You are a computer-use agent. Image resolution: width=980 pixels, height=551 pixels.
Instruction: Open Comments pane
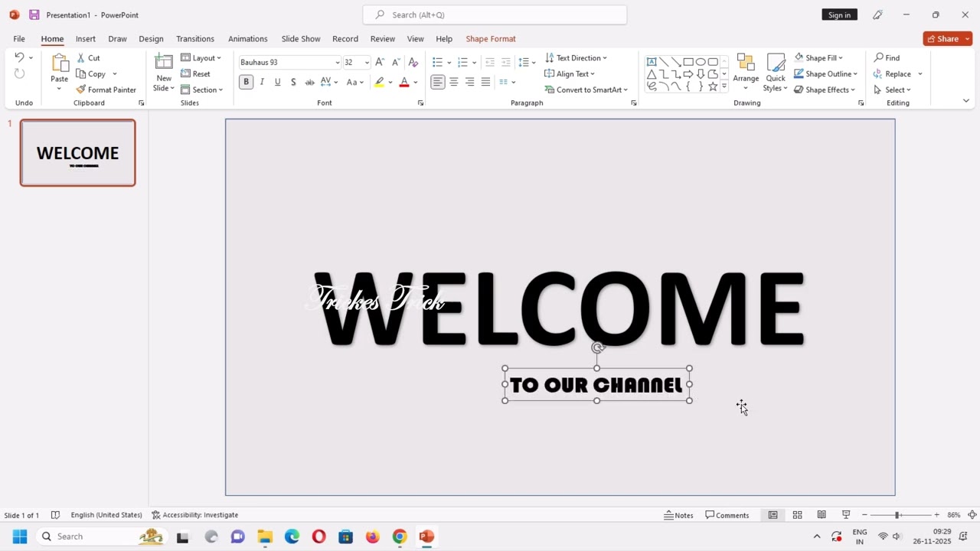pyautogui.click(x=727, y=515)
